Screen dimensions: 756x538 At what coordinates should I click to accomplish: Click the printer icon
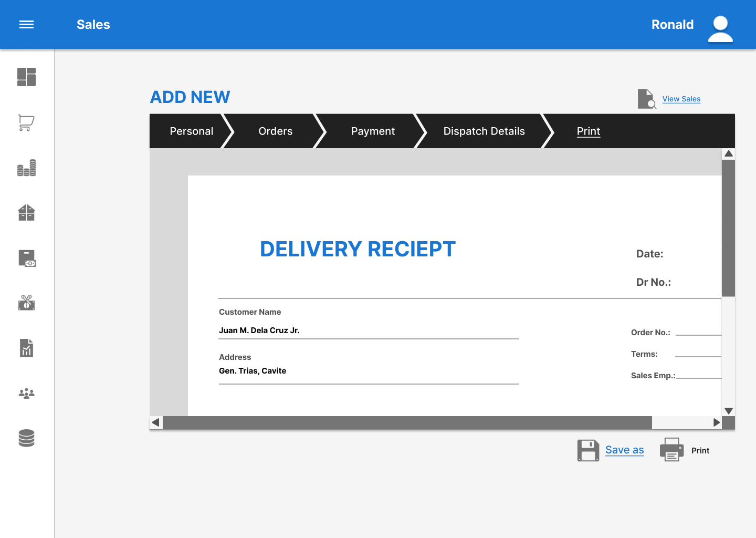click(x=671, y=450)
